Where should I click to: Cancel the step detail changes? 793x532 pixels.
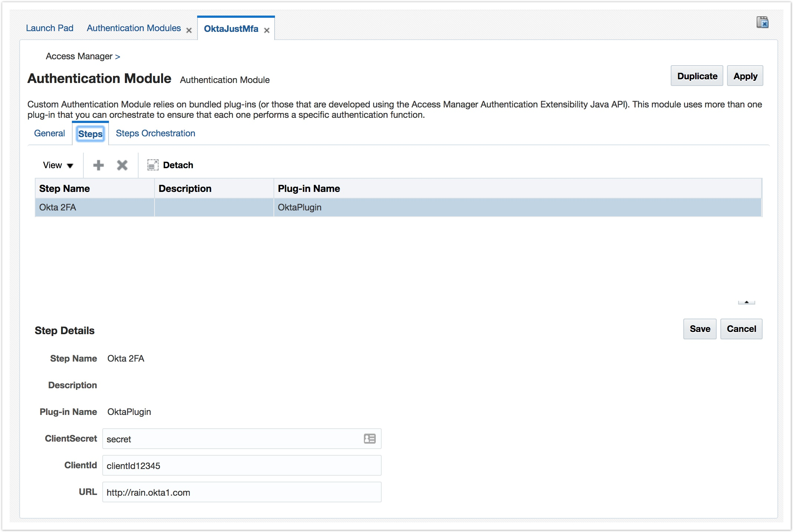click(x=741, y=329)
